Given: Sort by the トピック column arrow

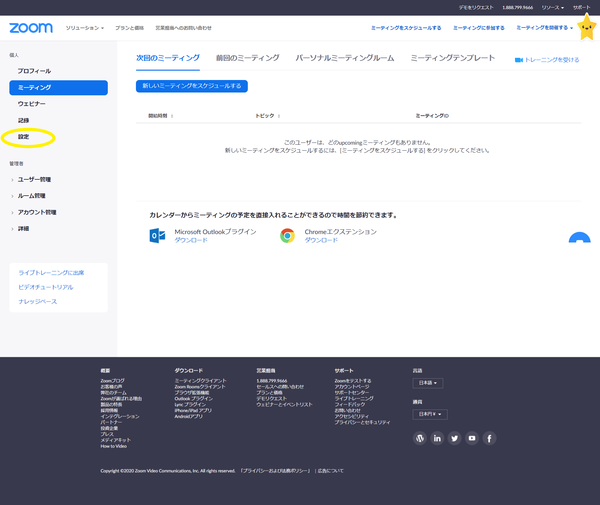Looking at the screenshot, I should (279, 116).
